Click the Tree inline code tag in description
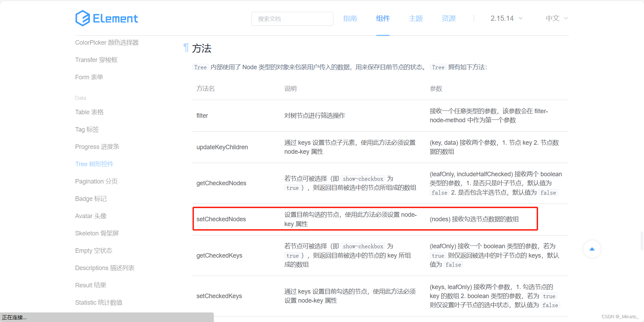The image size is (644, 322). (200, 67)
